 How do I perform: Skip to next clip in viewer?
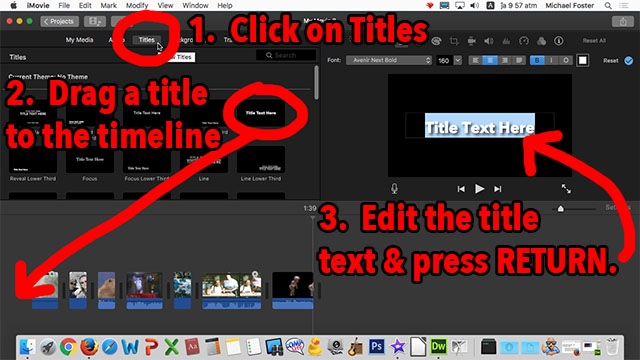click(x=498, y=189)
